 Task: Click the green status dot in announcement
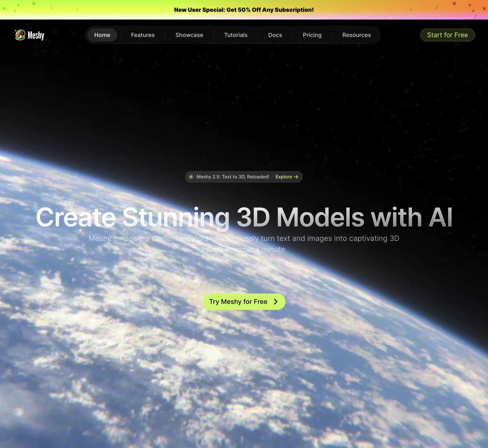pos(191,177)
